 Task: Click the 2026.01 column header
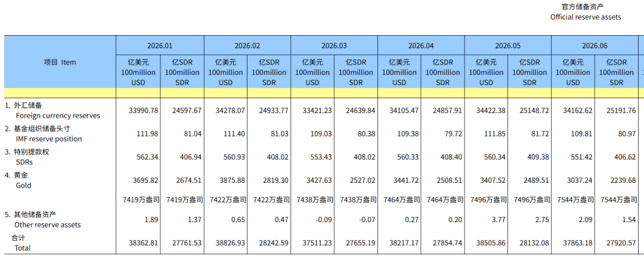tap(160, 45)
